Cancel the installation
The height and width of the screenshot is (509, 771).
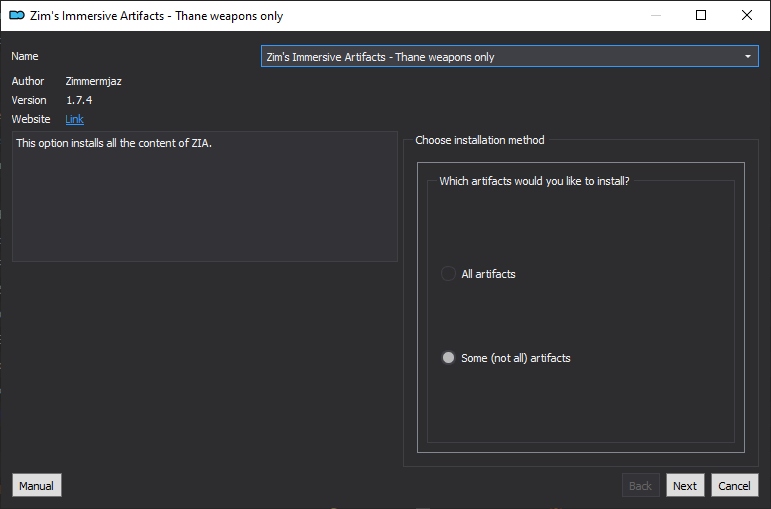pos(735,485)
